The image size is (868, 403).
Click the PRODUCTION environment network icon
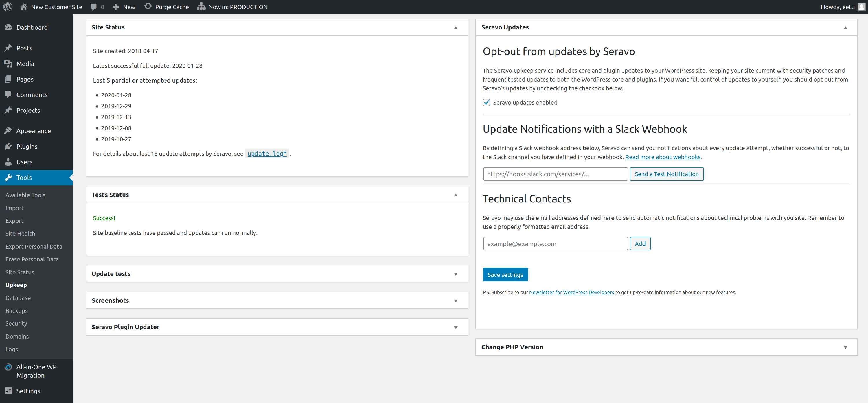pyautogui.click(x=201, y=6)
